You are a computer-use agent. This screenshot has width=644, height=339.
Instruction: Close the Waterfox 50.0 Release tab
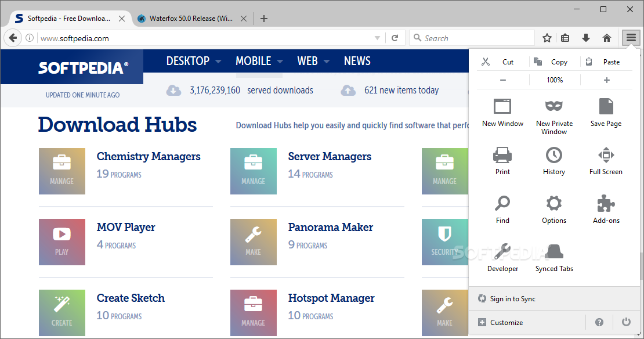point(244,19)
